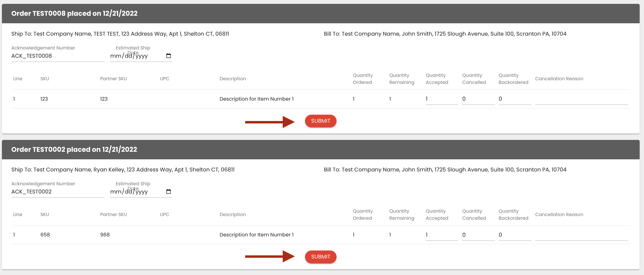Click Description column header in TEST0008 table
Image resolution: width=644 pixels, height=275 pixels.
point(233,79)
